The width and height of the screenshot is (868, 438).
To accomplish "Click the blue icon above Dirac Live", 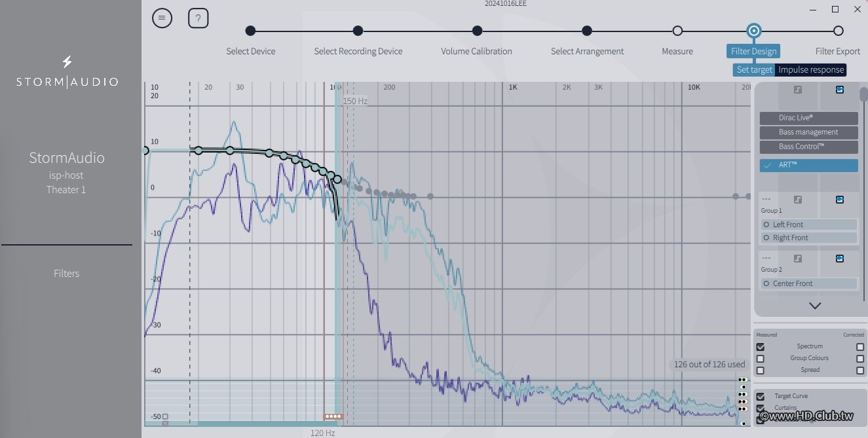I will pos(840,90).
